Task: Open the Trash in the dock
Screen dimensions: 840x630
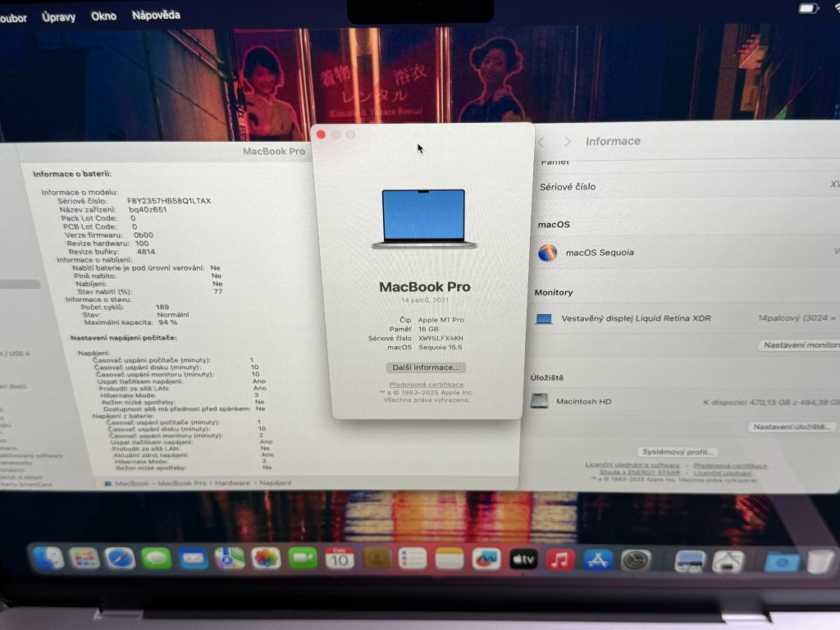Action: [820, 563]
